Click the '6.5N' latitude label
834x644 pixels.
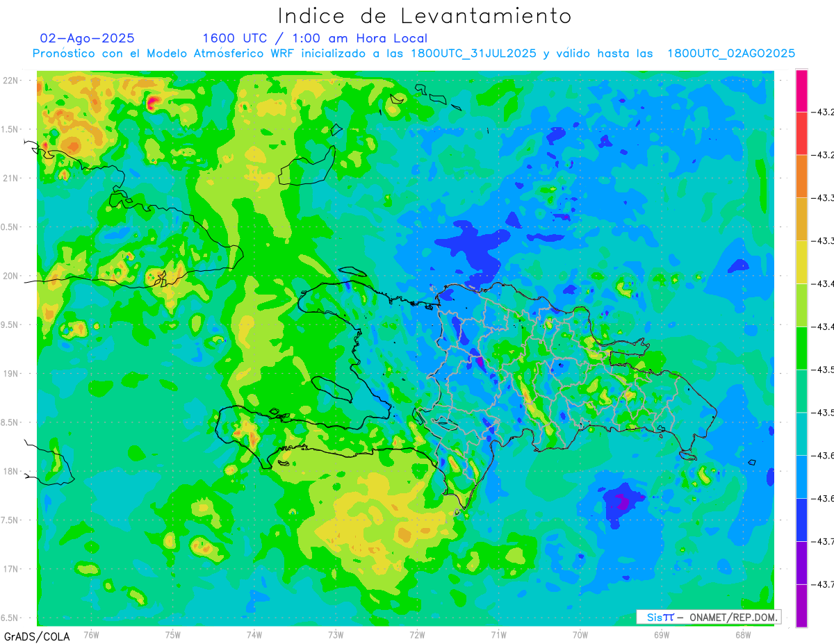(x=9, y=618)
